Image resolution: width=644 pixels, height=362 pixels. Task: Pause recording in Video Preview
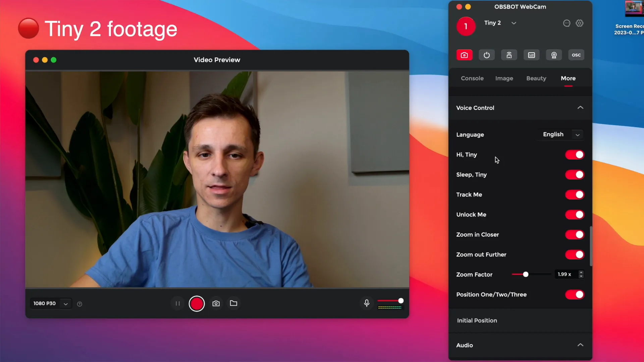point(178,303)
